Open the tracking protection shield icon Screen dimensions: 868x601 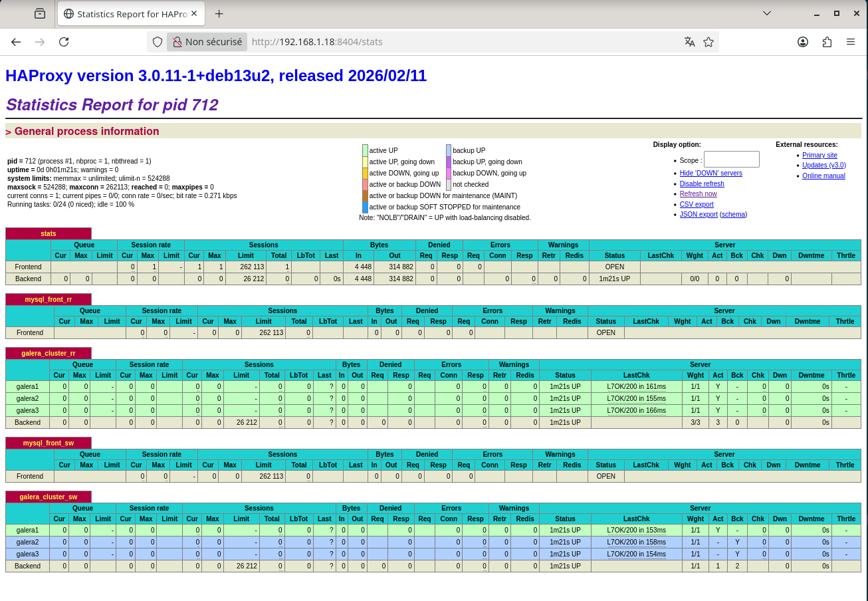158,42
